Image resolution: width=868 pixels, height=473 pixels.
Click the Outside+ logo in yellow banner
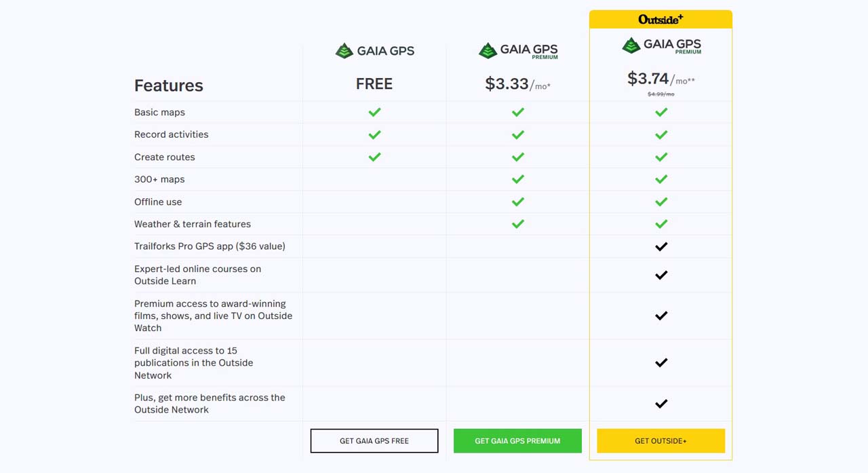click(x=660, y=19)
